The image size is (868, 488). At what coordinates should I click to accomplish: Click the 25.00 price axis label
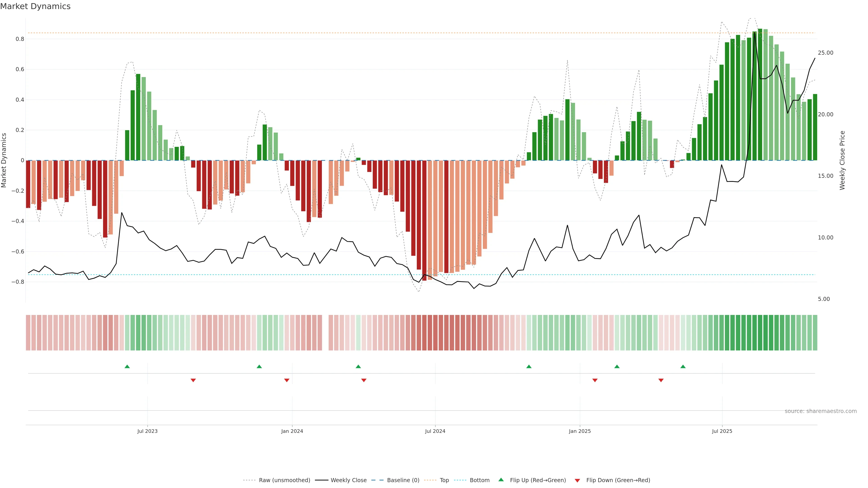825,53
